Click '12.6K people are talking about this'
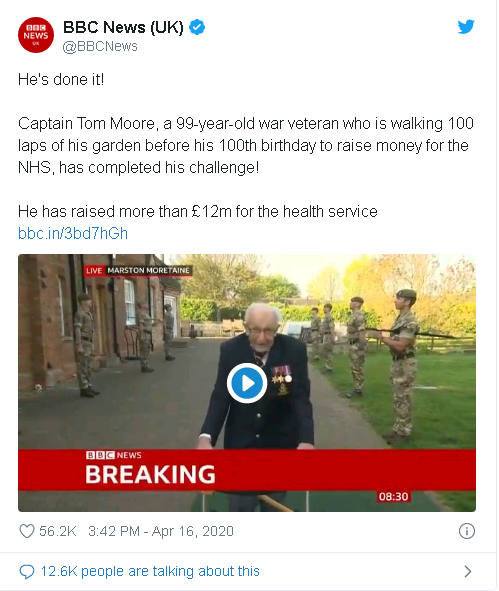 tap(150, 571)
